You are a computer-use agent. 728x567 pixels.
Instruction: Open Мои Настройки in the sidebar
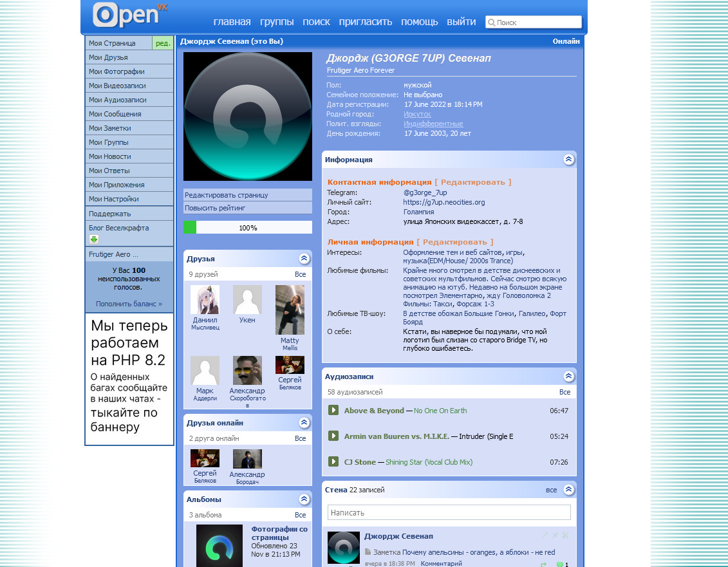point(129,200)
